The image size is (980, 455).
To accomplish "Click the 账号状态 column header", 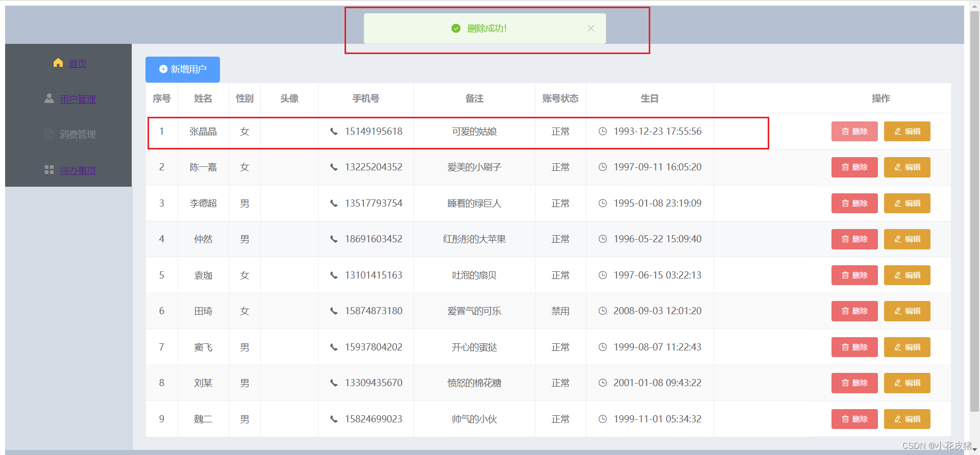I will 560,98.
